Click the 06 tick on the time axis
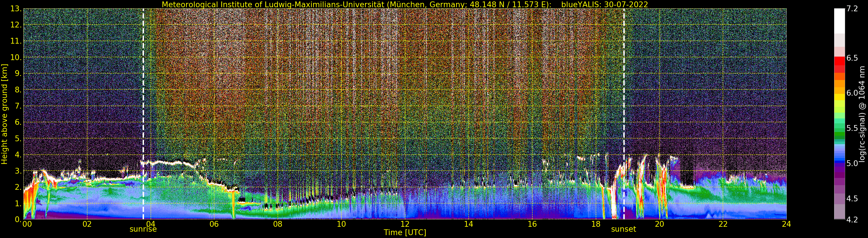This screenshot has height=238, width=868. pyautogui.click(x=214, y=224)
